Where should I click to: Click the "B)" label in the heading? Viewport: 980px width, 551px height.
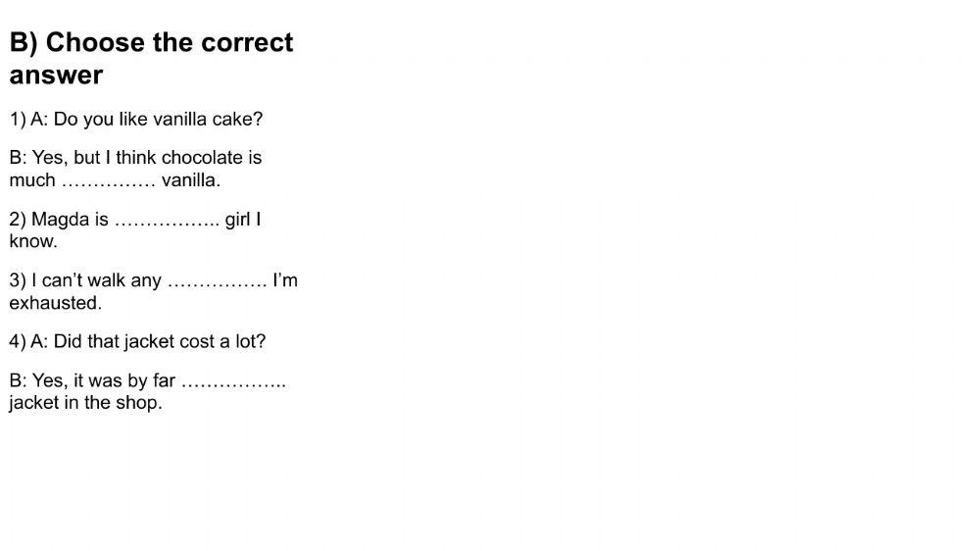[24, 43]
